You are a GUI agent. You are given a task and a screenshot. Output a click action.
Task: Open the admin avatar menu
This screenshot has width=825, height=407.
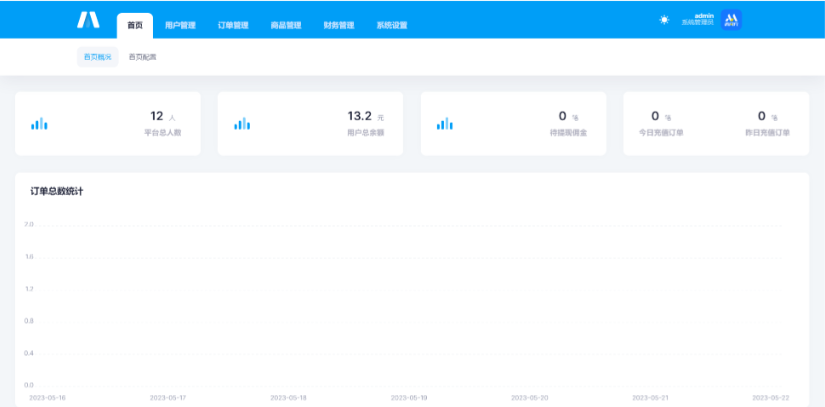731,20
